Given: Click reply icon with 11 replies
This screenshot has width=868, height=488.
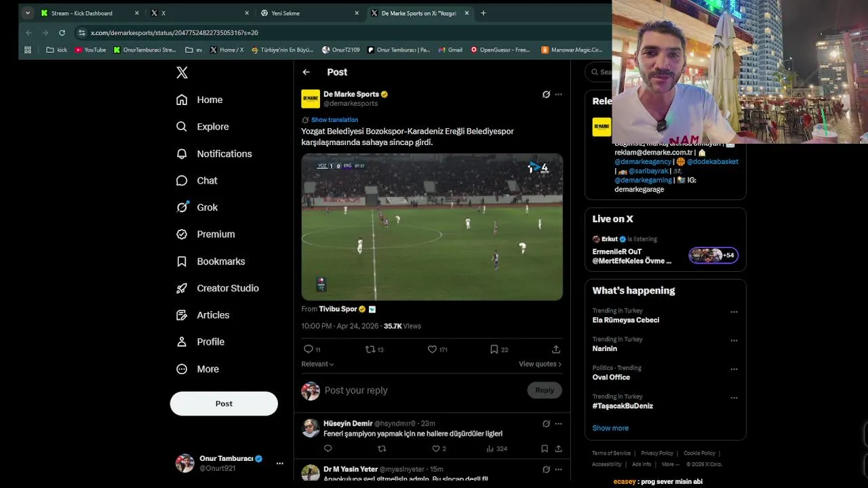Looking at the screenshot, I should pos(309,349).
